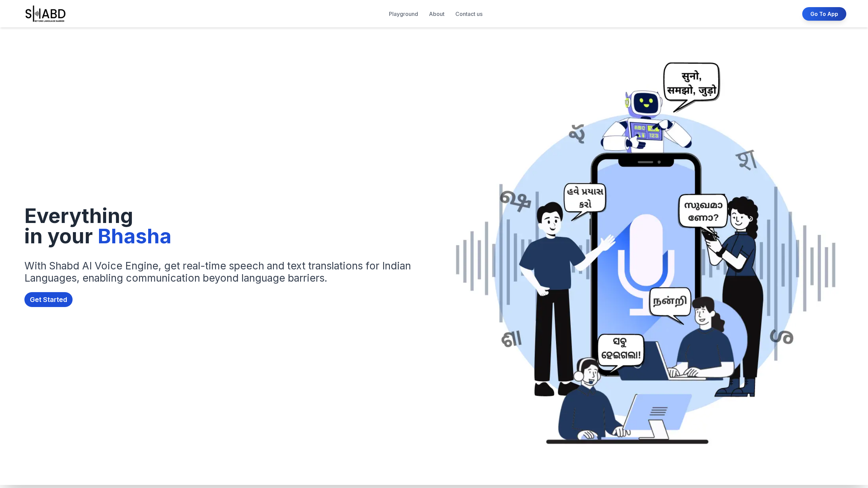The image size is (868, 488).
Task: Select the 'Everything in your Bhasha' headline
Action: coord(98,226)
